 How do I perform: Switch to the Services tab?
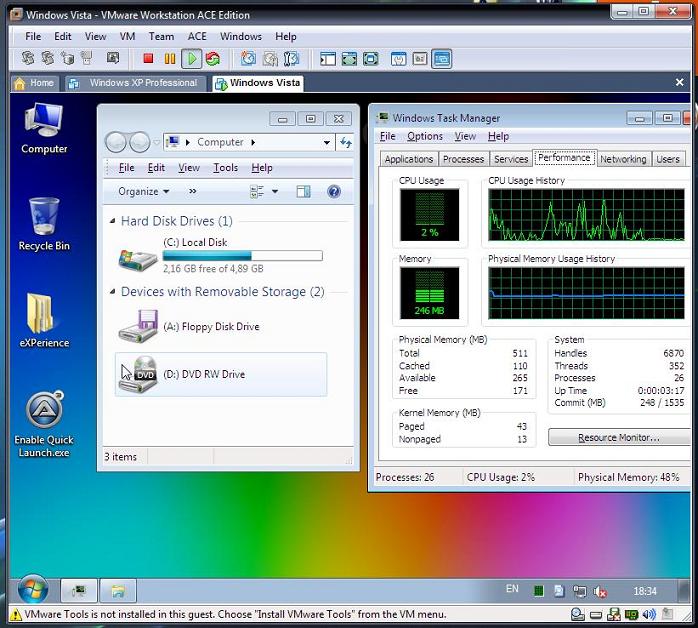click(x=511, y=159)
